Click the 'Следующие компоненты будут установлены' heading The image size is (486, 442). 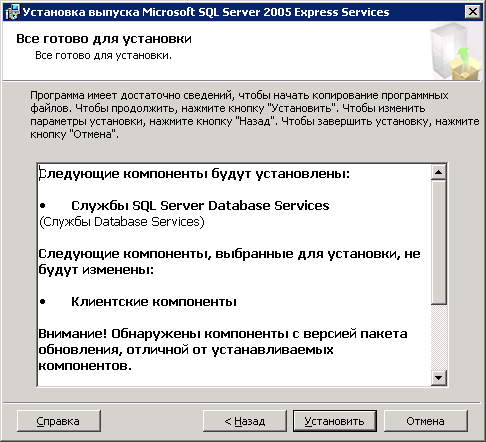point(194,174)
